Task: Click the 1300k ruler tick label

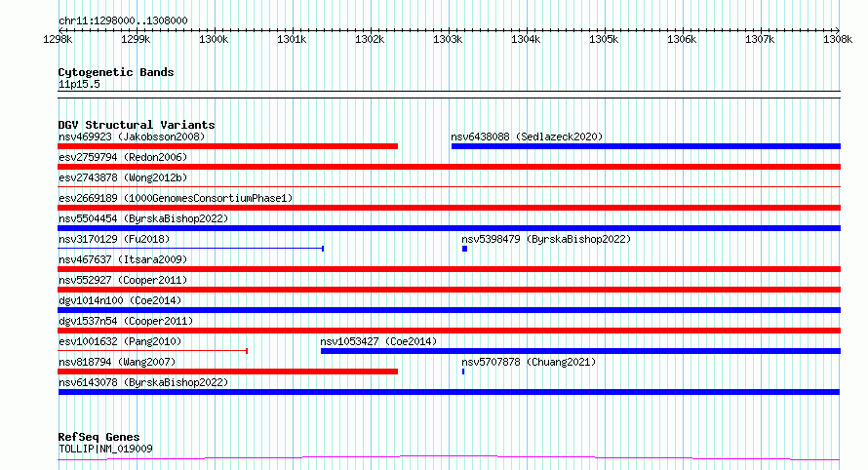Action: [214, 39]
